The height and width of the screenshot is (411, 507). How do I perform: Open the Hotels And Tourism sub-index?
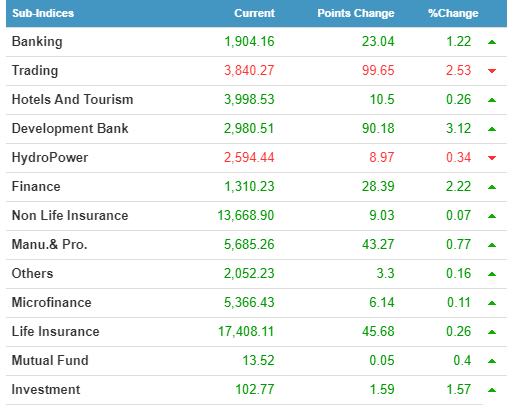point(72,99)
